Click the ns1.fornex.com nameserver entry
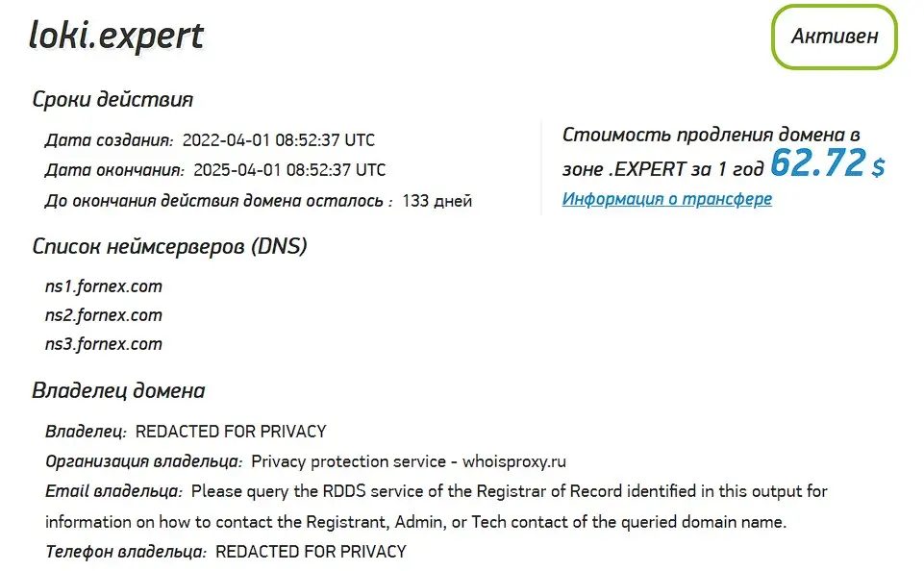The width and height of the screenshot is (924, 571). pos(104,286)
